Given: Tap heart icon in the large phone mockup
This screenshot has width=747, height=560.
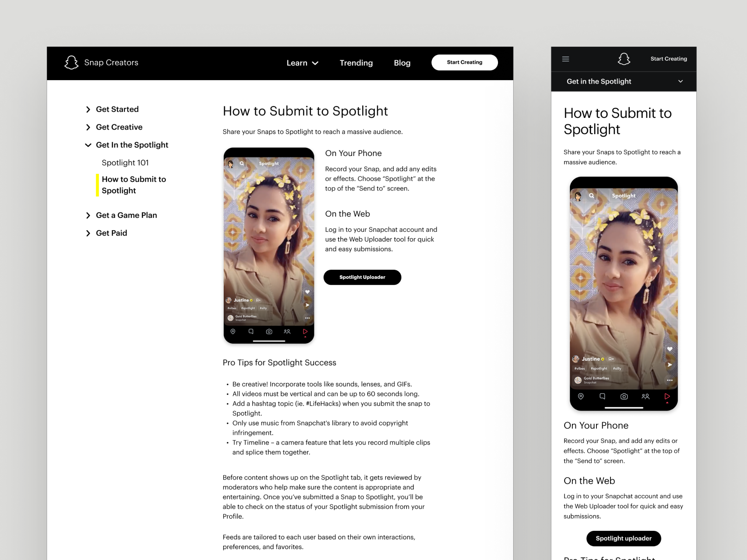Looking at the screenshot, I should click(670, 349).
